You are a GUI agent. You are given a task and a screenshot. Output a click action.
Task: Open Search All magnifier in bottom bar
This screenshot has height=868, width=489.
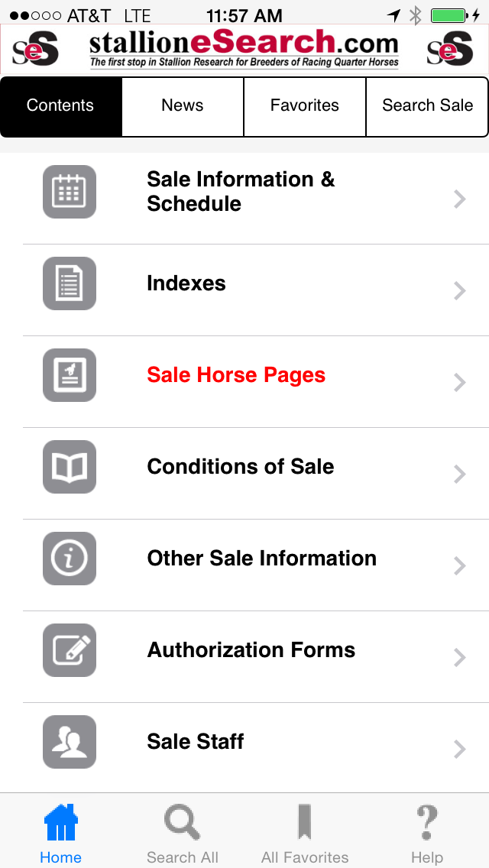[x=183, y=833]
